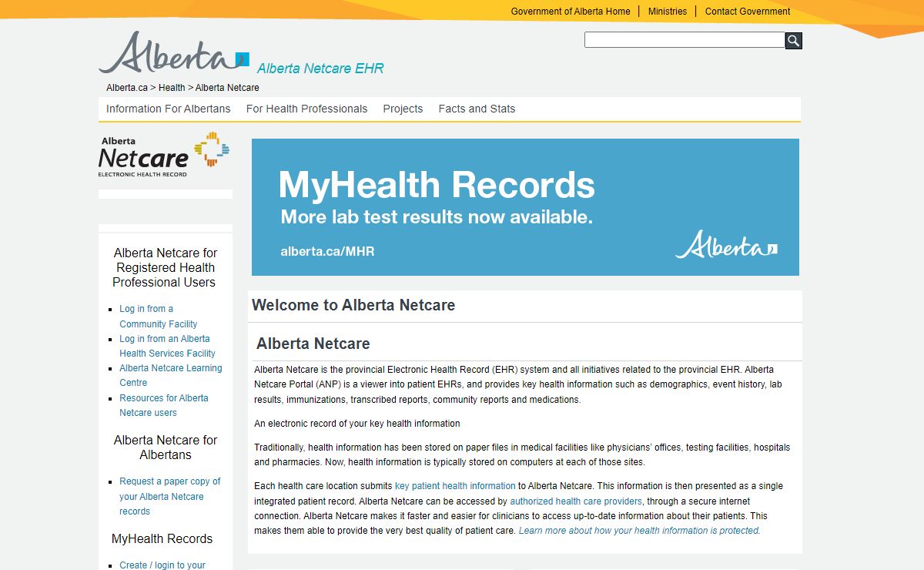The height and width of the screenshot is (570, 924).
Task: Open the Government of Alberta Home link
Action: click(x=571, y=12)
